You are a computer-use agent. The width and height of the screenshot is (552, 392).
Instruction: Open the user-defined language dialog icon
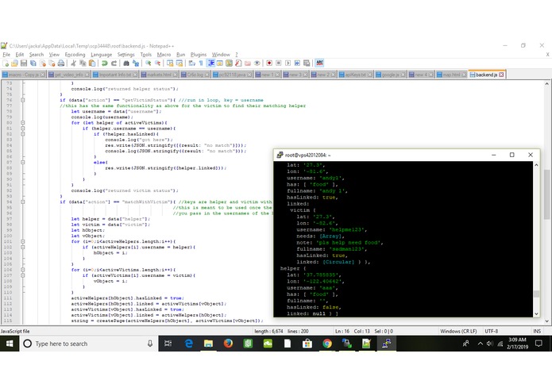click(220, 63)
